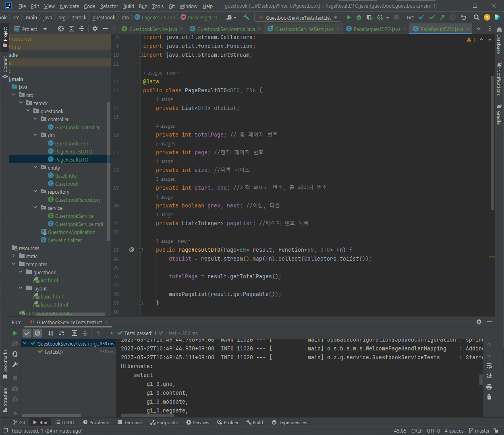Click the Git Rollback icon
504x435 pixels.
pyautogui.click(x=463, y=17)
